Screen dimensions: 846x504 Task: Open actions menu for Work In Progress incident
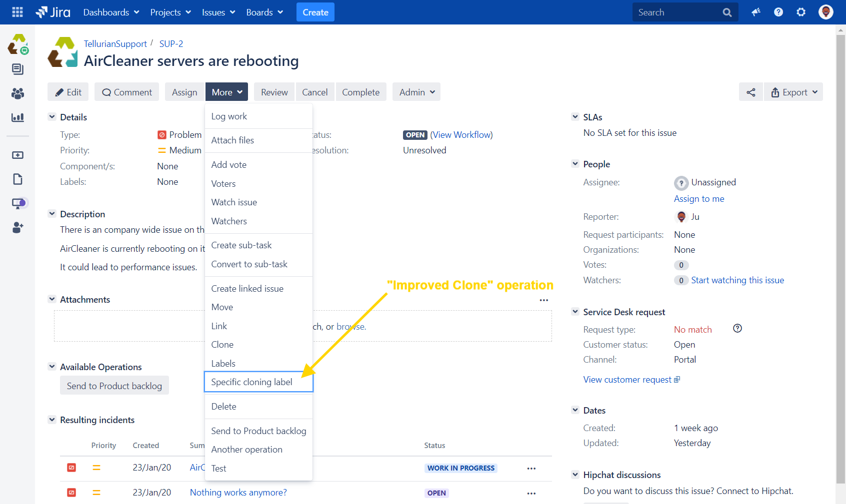point(531,469)
